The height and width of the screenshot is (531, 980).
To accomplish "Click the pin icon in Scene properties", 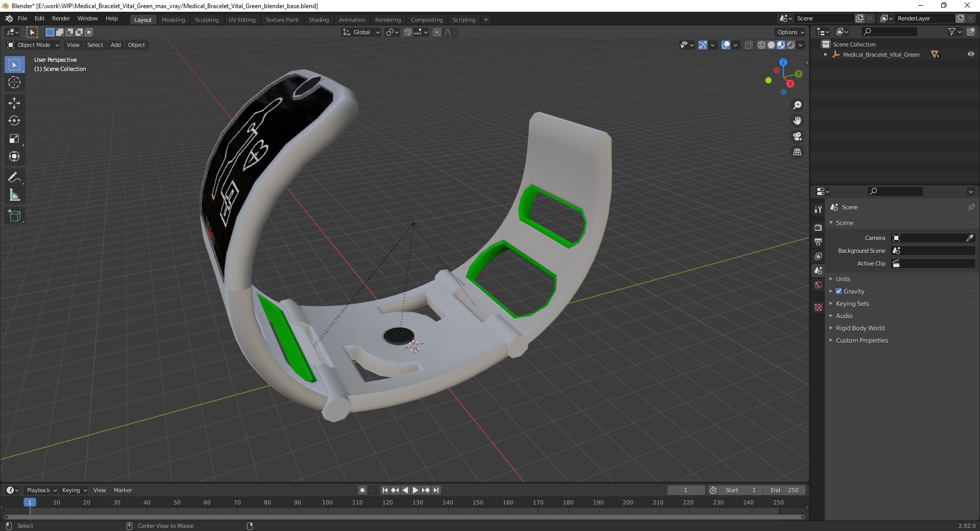I will [971, 207].
